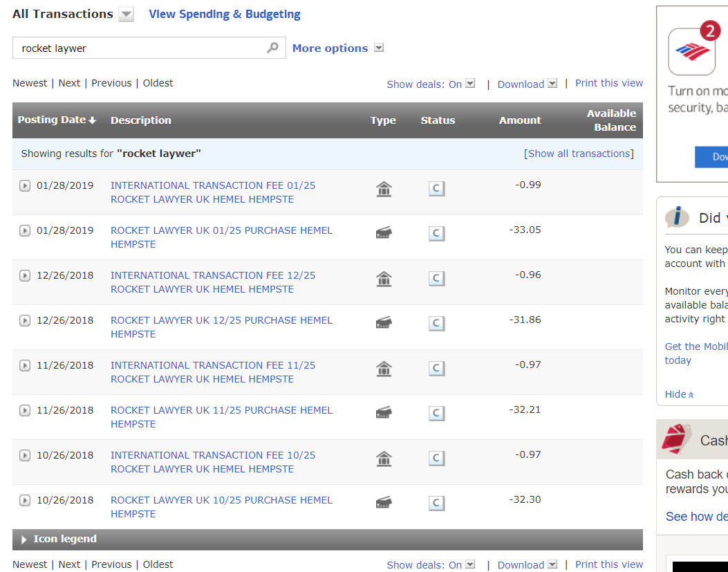The image size is (728, 572).
Task: Expand the Icon legend section
Action: (24, 539)
